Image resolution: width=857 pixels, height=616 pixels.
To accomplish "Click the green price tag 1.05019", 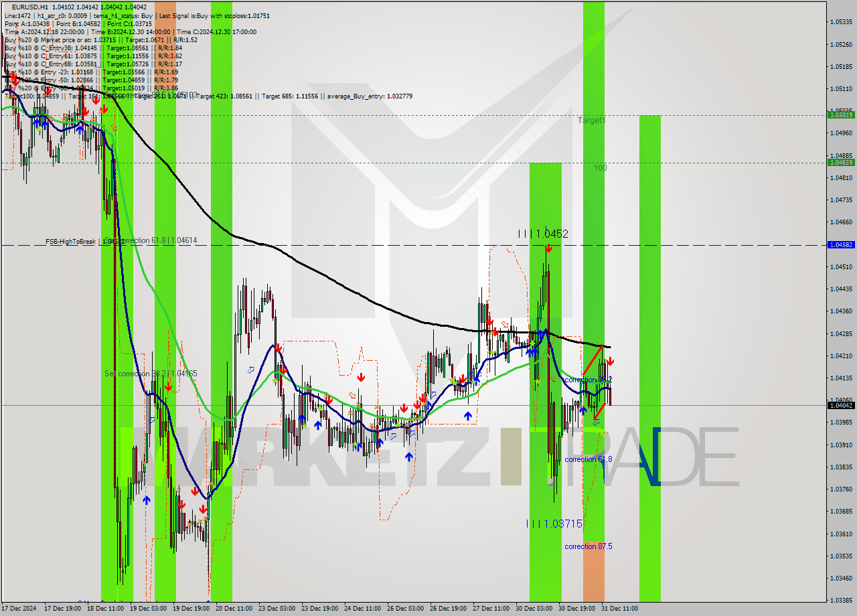I will [841, 115].
